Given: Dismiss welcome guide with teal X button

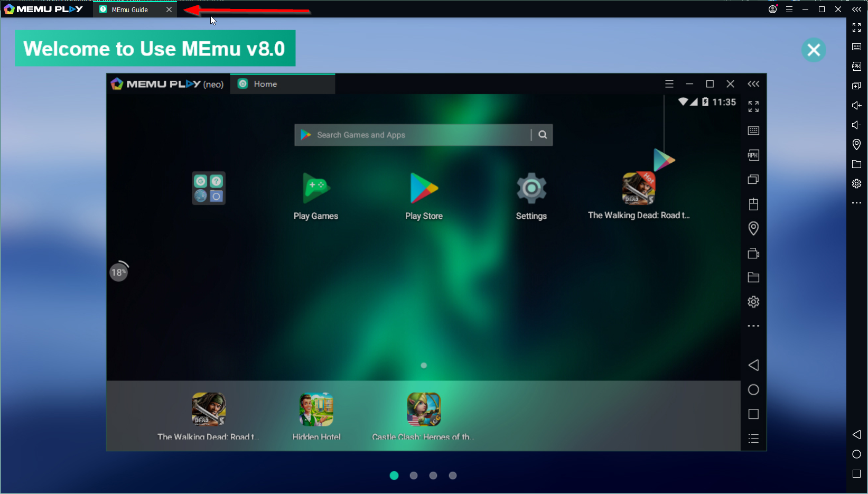Looking at the screenshot, I should 814,50.
